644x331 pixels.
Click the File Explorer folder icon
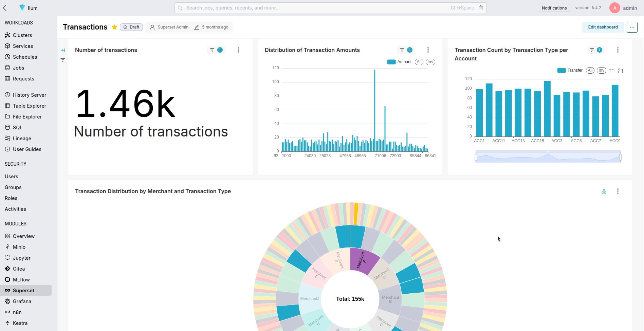[x=7, y=117]
